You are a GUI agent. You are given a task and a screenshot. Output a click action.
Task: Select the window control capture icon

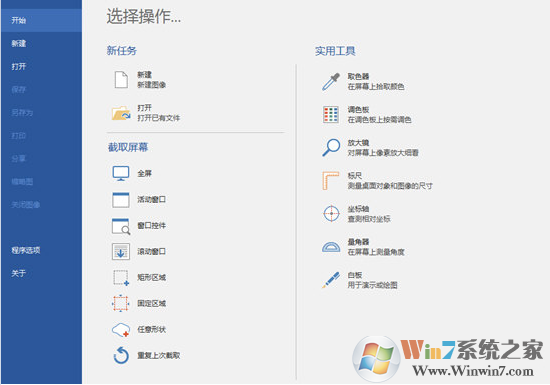click(121, 226)
